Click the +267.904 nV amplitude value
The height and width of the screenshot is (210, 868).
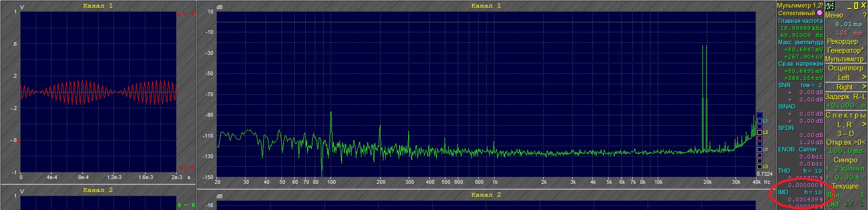coord(803,57)
